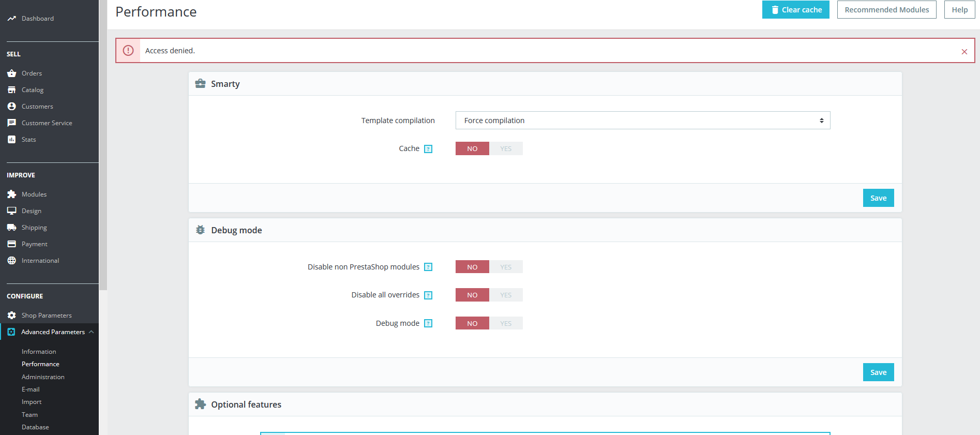This screenshot has width=980, height=435.
Task: Click the Dashboard trend icon
Action: coord(11,19)
